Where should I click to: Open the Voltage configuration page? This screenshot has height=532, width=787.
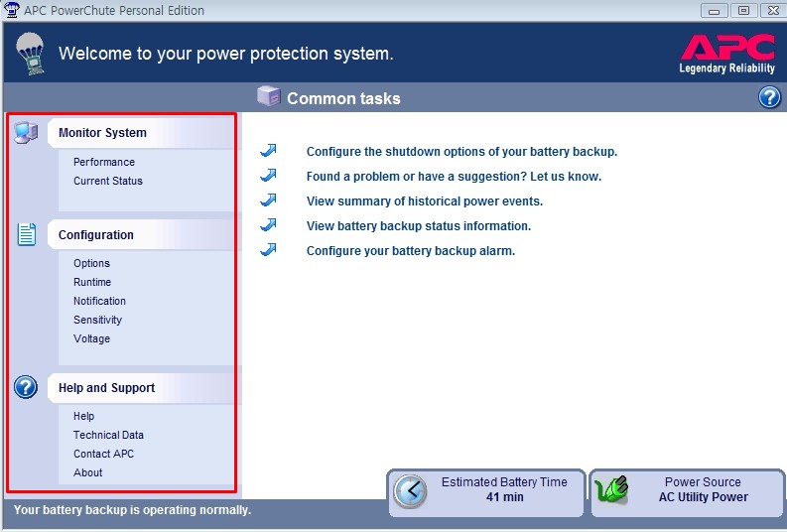pos(91,338)
